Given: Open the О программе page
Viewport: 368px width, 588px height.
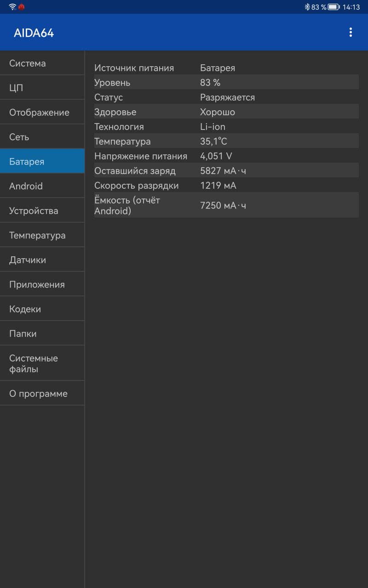Looking at the screenshot, I should coord(42,394).
